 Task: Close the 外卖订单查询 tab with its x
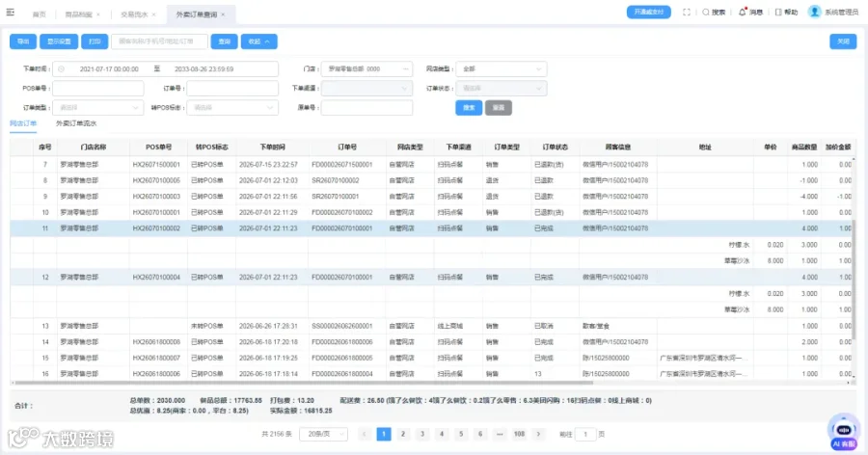223,14
